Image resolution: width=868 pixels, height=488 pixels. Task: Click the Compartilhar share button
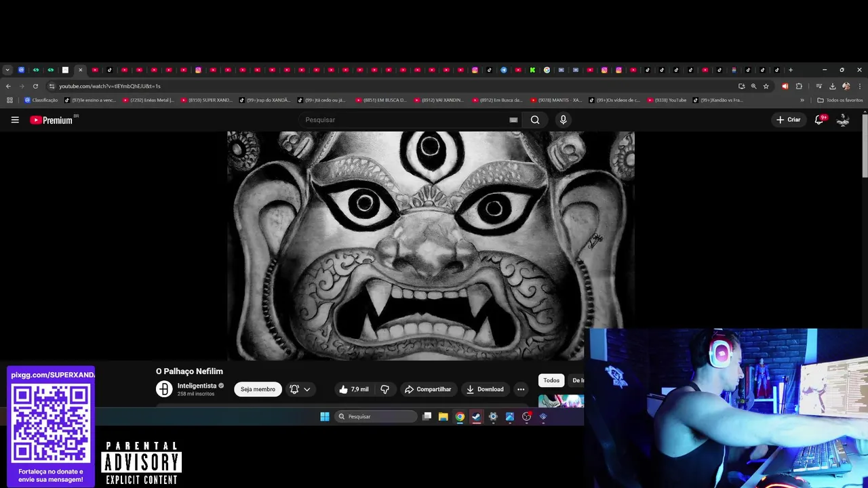click(427, 389)
